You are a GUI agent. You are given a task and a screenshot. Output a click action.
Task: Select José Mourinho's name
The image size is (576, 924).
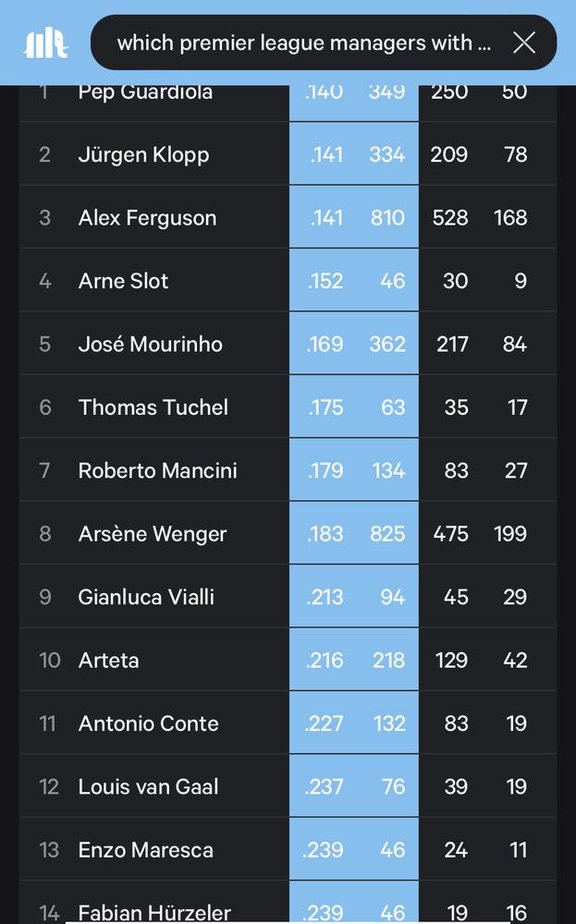tap(151, 344)
